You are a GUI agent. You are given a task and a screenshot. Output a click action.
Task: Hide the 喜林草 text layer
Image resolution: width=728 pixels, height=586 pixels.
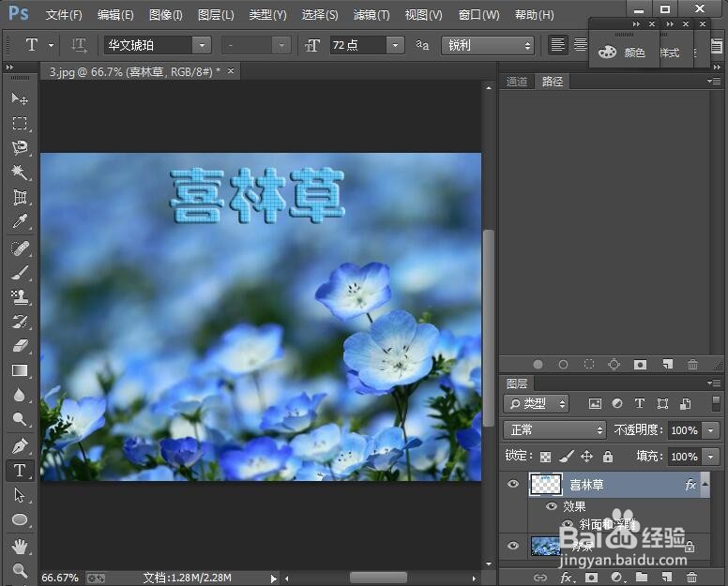tap(513, 484)
